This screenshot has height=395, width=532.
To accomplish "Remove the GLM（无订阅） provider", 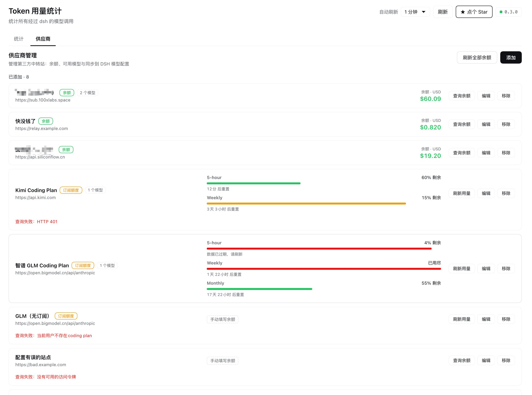I will click(506, 319).
